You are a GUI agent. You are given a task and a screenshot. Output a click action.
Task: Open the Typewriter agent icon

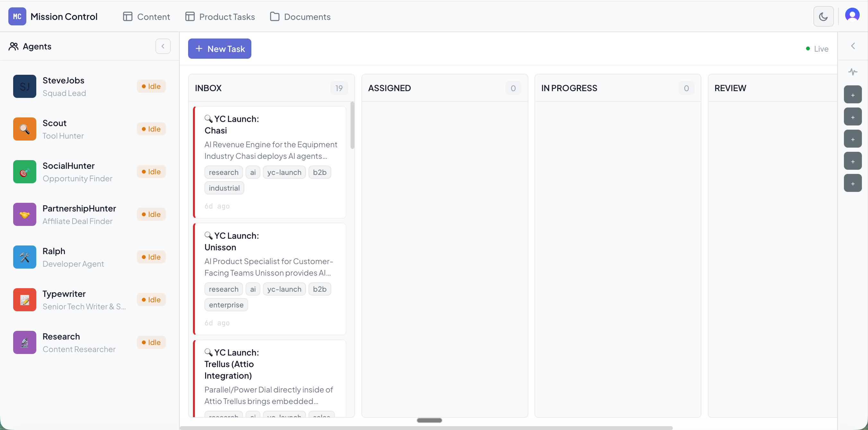coord(25,300)
